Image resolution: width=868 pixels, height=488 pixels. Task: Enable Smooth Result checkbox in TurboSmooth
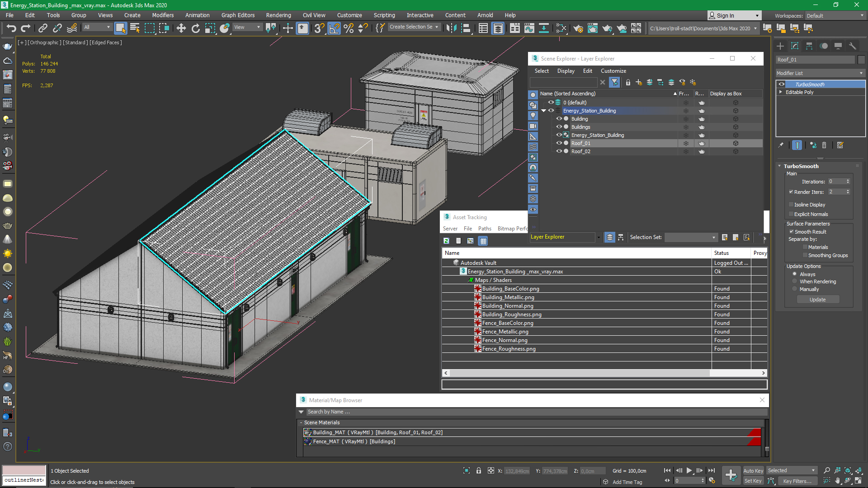click(791, 231)
